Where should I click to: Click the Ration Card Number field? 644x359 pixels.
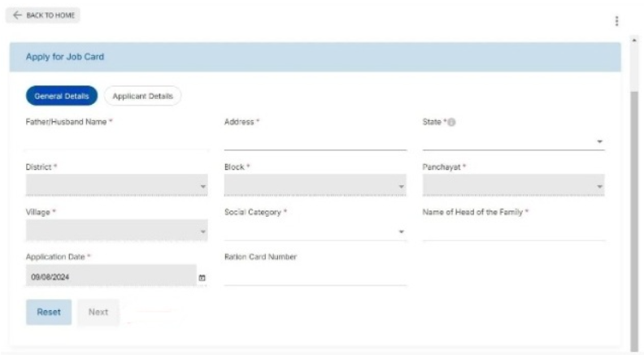point(315,277)
